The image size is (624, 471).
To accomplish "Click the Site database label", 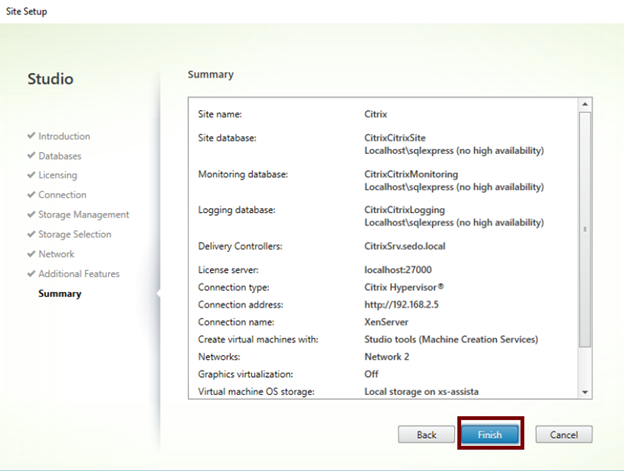I will (x=227, y=138).
